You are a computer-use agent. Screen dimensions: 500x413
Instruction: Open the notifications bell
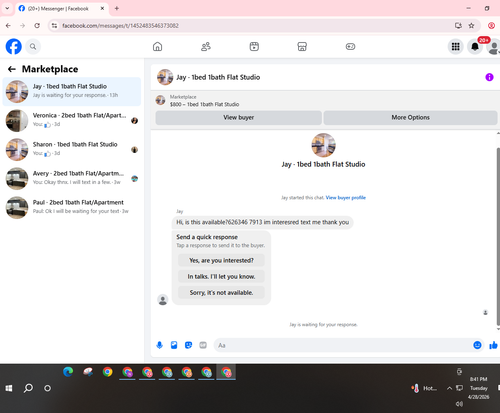click(x=475, y=46)
